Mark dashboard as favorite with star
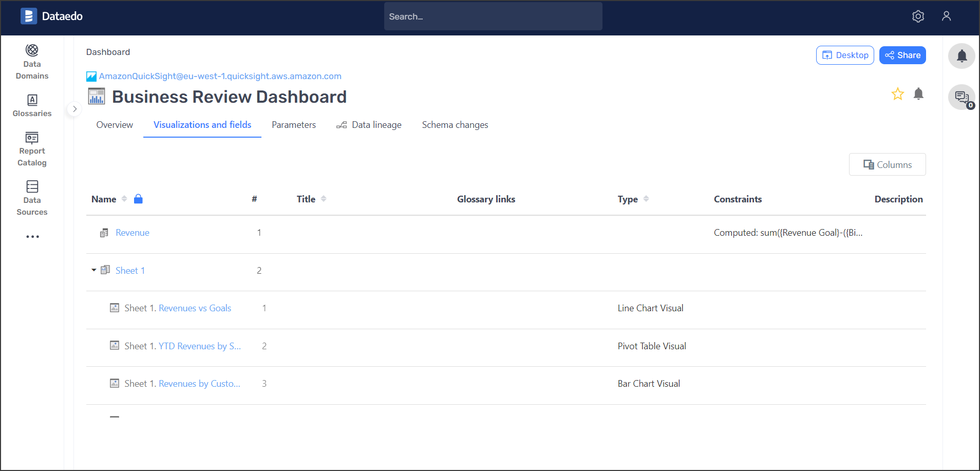980x471 pixels. click(897, 94)
